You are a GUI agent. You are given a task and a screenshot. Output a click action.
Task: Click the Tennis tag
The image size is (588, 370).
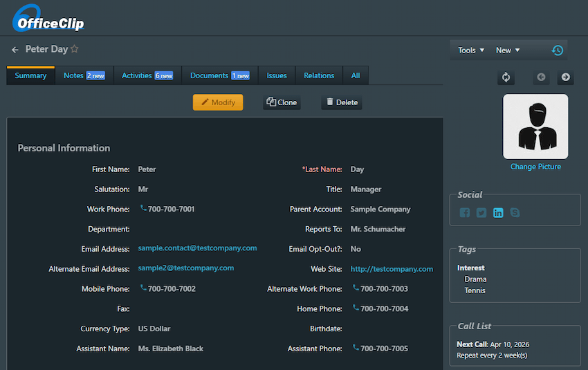(475, 290)
